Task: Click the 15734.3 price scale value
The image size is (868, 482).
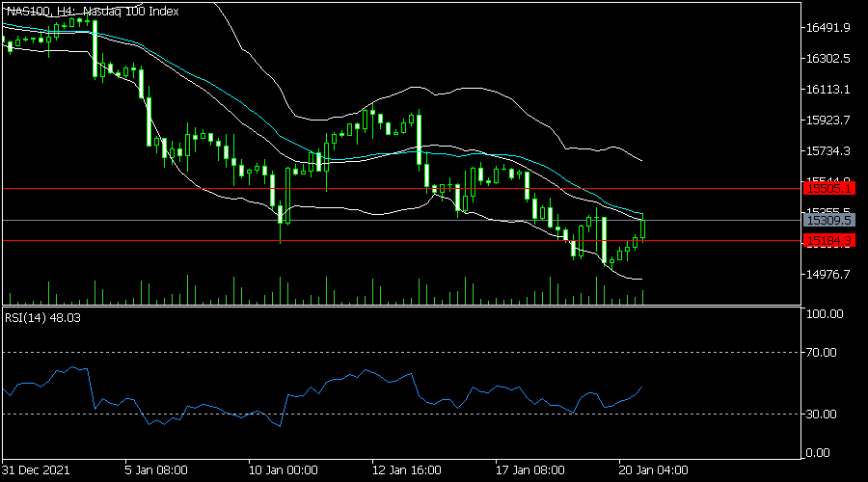Action: point(827,151)
